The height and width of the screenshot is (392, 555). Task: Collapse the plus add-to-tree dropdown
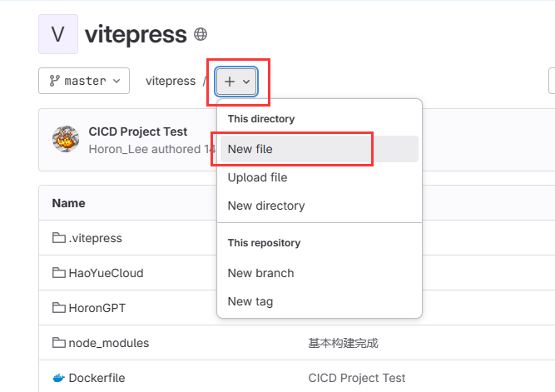pyautogui.click(x=237, y=82)
